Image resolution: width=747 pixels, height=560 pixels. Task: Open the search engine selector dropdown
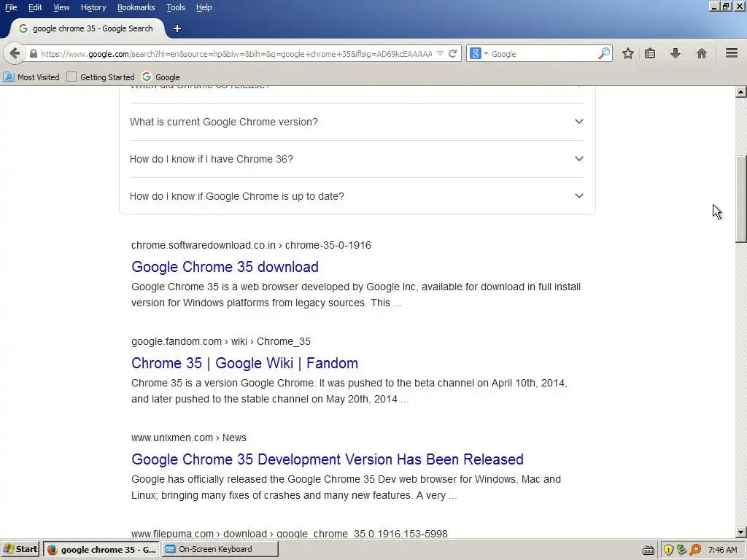tap(479, 54)
